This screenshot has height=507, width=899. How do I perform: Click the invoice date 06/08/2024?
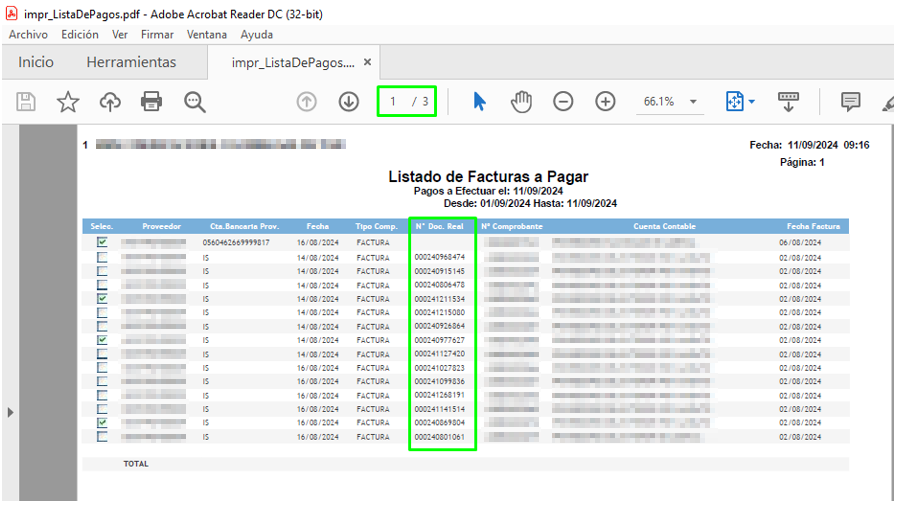(x=800, y=243)
